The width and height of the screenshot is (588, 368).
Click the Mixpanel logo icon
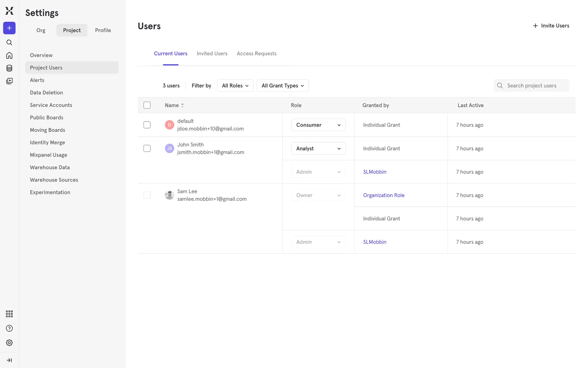[x=9, y=11]
